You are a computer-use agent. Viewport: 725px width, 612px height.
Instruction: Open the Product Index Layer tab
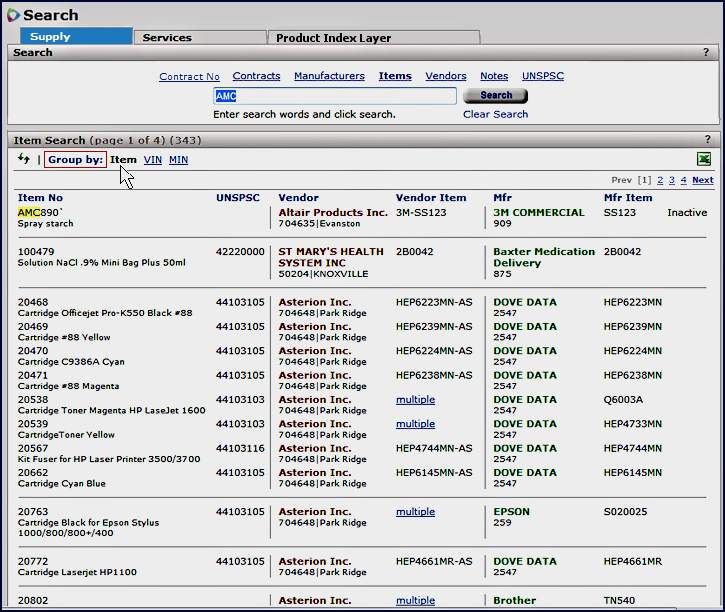[333, 38]
